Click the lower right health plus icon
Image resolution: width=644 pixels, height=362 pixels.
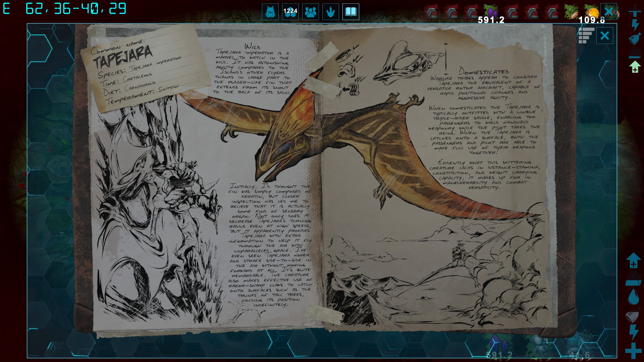633,351
